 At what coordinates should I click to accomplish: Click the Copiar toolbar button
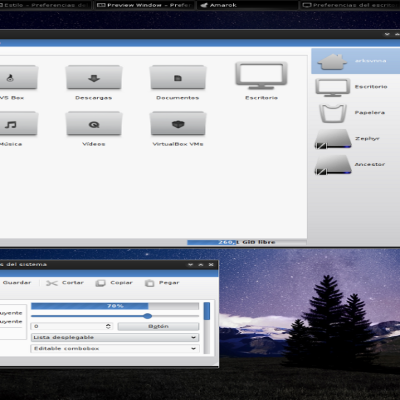[114, 283]
